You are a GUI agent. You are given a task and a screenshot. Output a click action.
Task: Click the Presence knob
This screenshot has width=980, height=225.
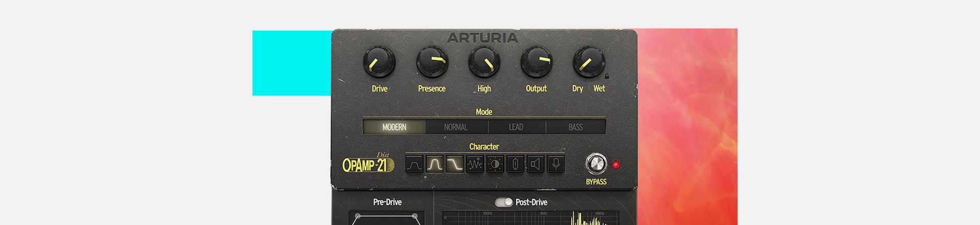[x=432, y=62]
